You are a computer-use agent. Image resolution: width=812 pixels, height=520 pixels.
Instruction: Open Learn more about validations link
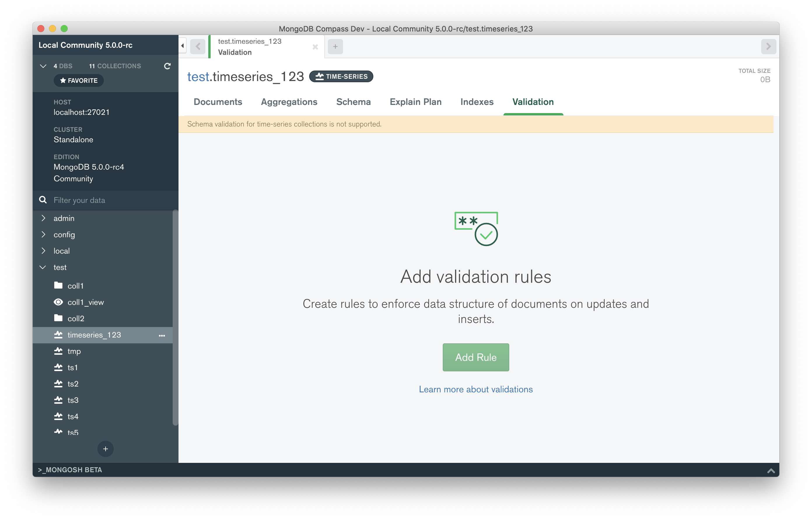(x=476, y=389)
